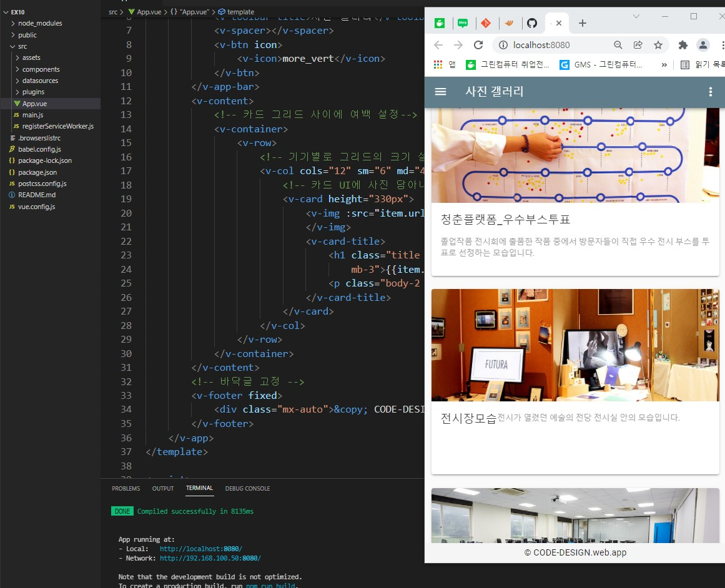The width and height of the screenshot is (725, 588).
Task: Switch to the GitHub browser tab
Action: 531,23
